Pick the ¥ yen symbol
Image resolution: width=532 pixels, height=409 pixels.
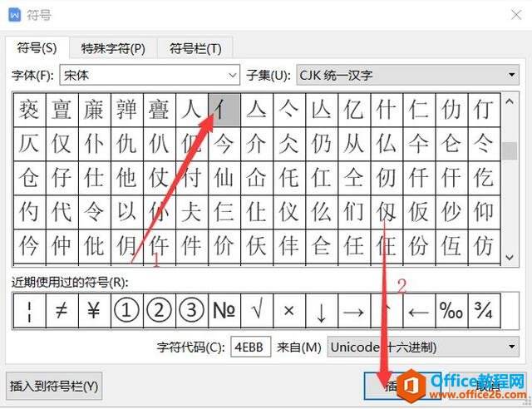coord(94,311)
